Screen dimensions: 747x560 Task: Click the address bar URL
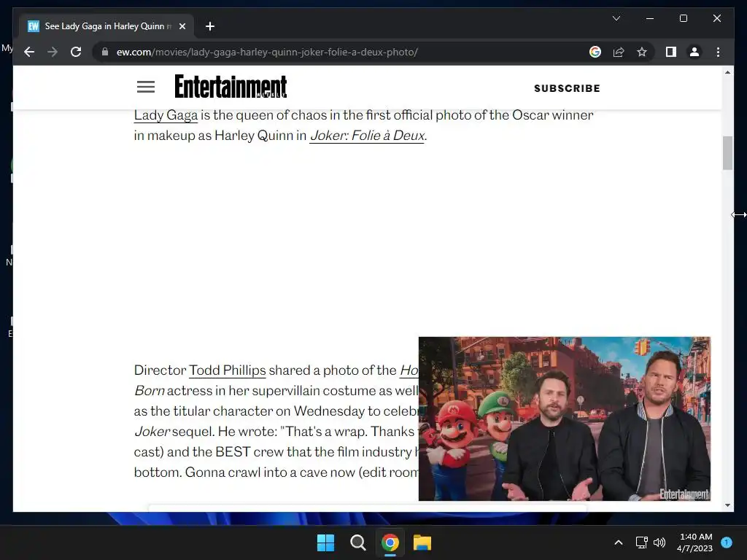267,52
